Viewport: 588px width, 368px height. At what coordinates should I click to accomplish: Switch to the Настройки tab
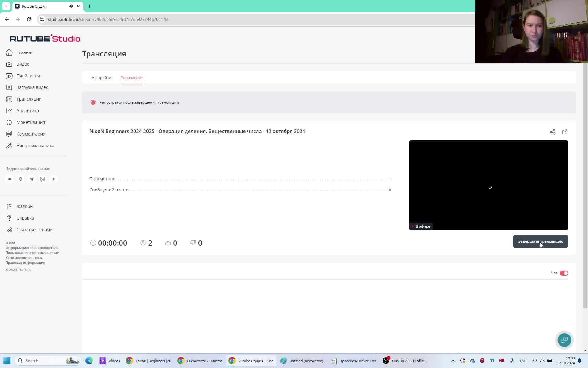pyautogui.click(x=101, y=78)
